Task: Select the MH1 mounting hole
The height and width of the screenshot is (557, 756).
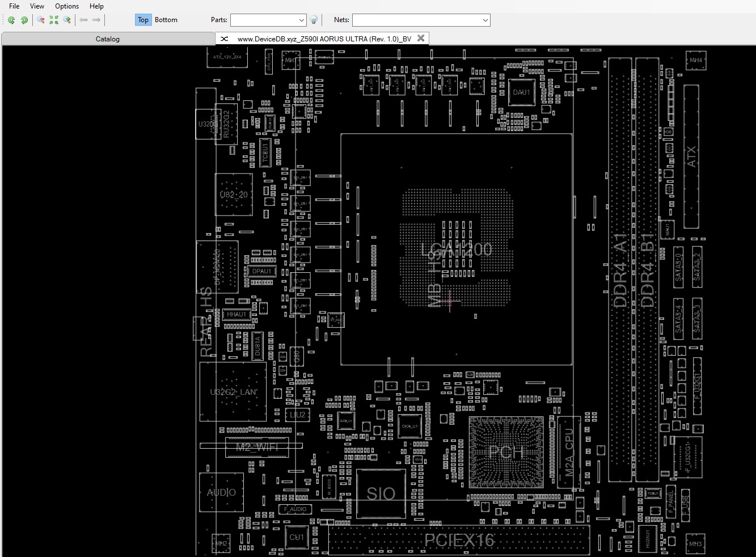Action: tap(290, 60)
